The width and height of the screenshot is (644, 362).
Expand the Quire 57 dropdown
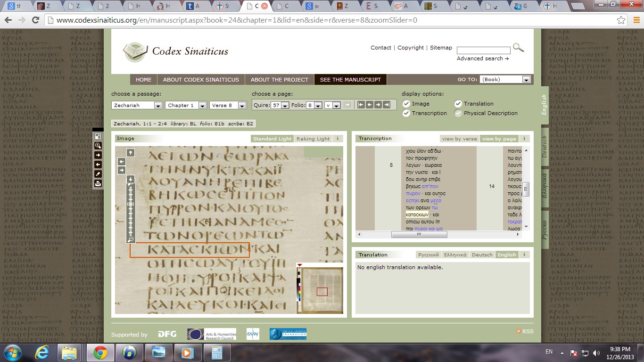pyautogui.click(x=285, y=106)
